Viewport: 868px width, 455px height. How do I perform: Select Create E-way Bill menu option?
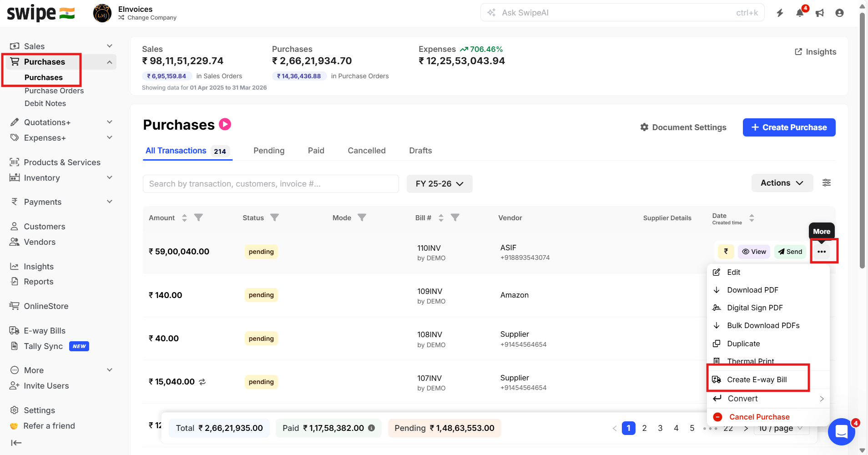pos(757,379)
